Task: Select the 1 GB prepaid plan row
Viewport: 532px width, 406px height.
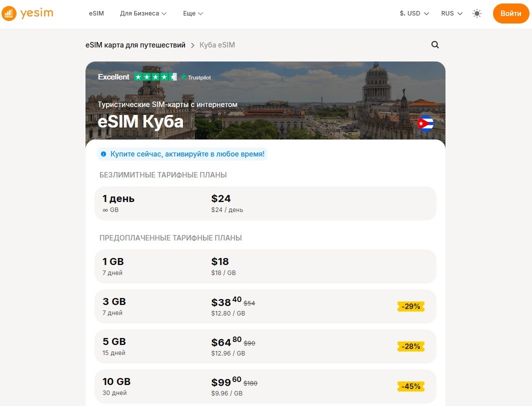Action: click(x=265, y=266)
